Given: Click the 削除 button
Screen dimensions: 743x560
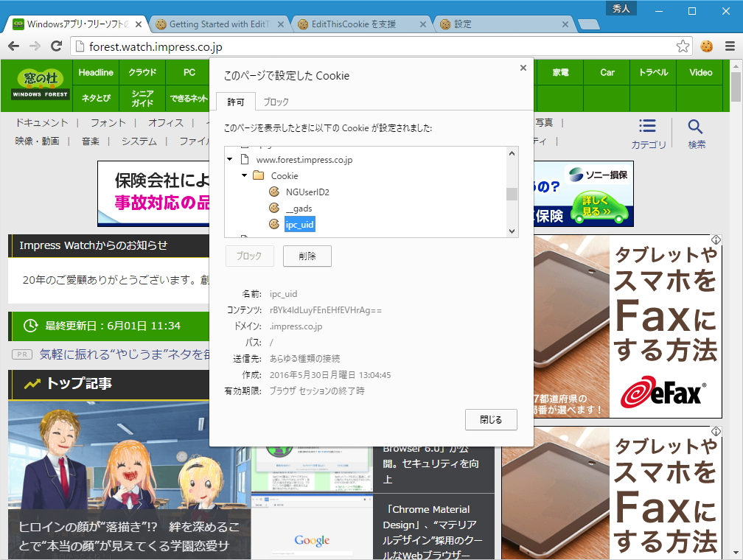Looking at the screenshot, I should [x=307, y=256].
